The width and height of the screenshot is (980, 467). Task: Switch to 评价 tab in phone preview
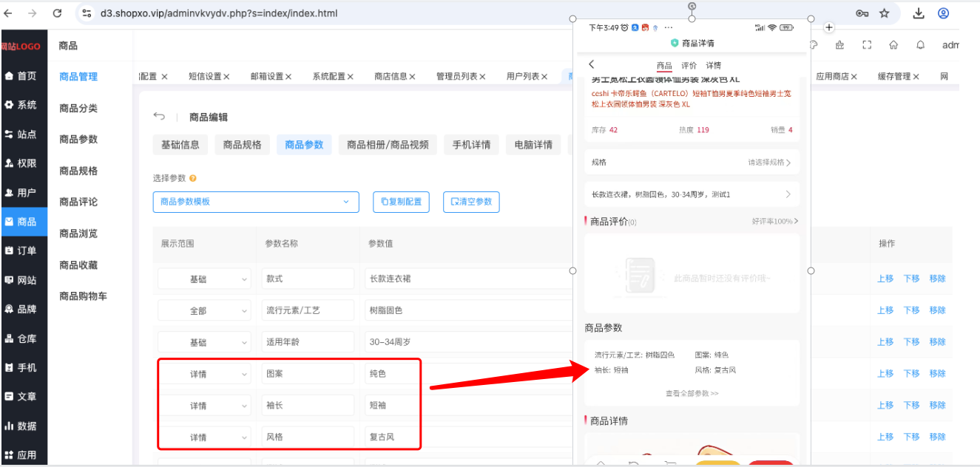(x=689, y=65)
